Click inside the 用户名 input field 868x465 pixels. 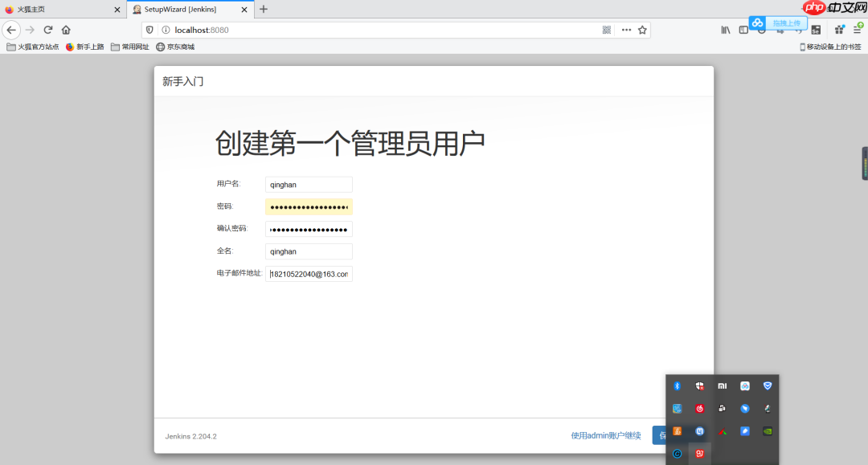309,184
